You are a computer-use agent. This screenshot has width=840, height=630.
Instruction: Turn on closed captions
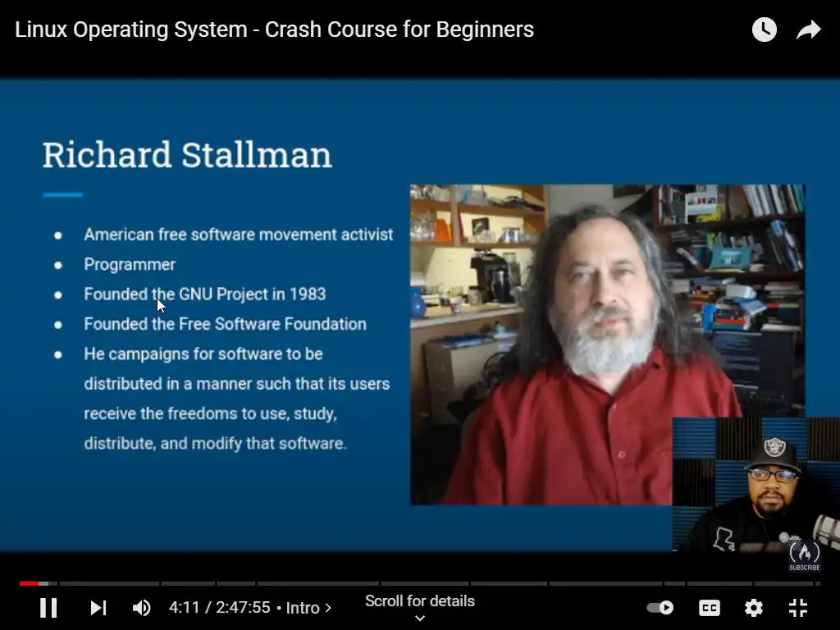click(x=710, y=608)
